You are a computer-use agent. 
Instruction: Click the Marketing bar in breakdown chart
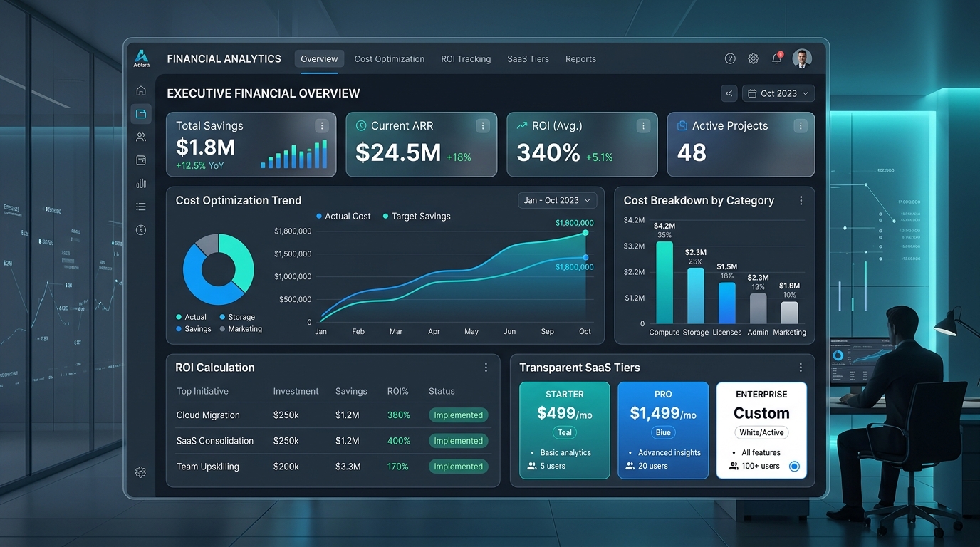pyautogui.click(x=789, y=313)
